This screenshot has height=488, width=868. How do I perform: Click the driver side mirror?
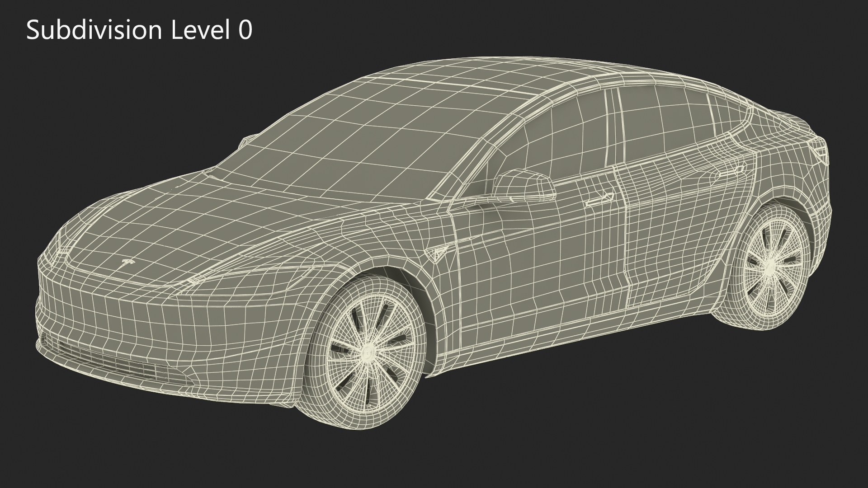524,185
